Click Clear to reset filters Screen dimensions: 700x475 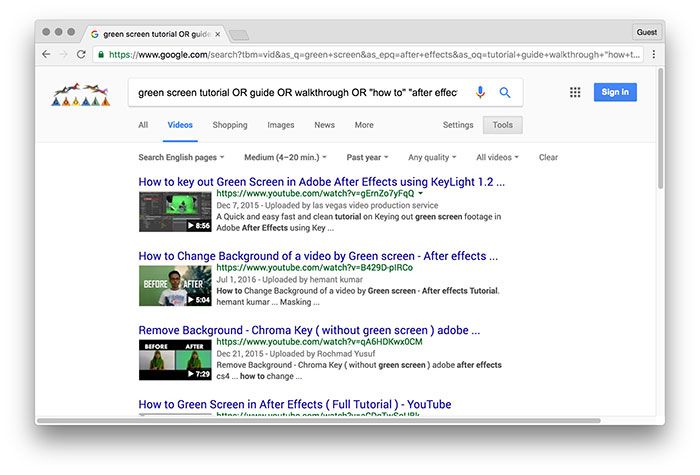coord(548,157)
